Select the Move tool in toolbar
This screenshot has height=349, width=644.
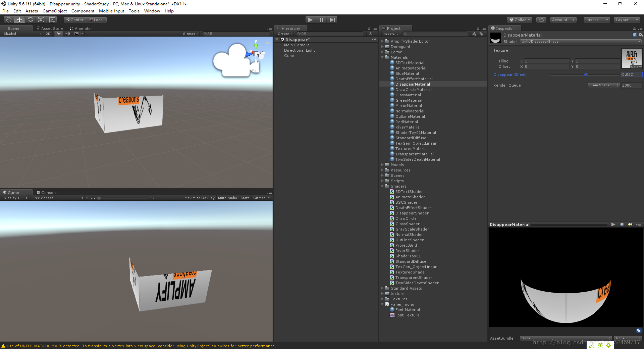click(19, 20)
